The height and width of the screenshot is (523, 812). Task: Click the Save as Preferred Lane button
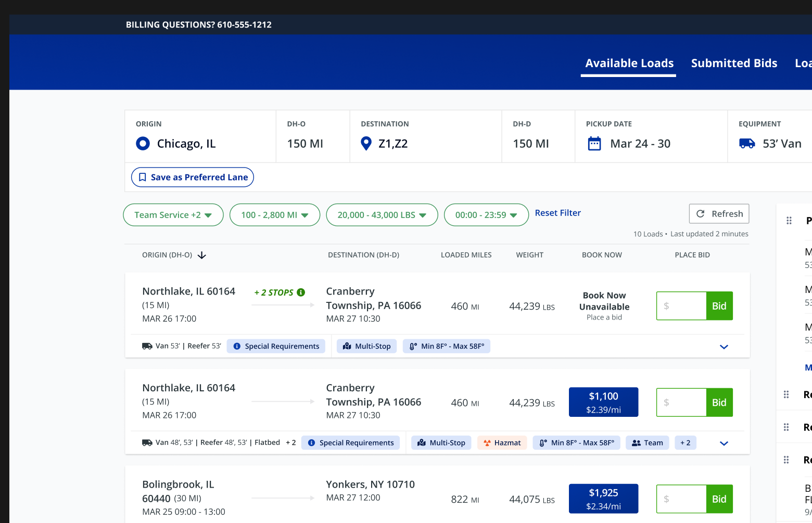[193, 177]
